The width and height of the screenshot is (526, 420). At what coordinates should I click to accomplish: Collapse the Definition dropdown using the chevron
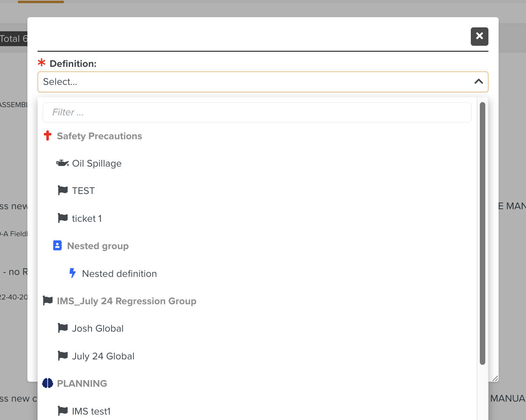point(478,82)
